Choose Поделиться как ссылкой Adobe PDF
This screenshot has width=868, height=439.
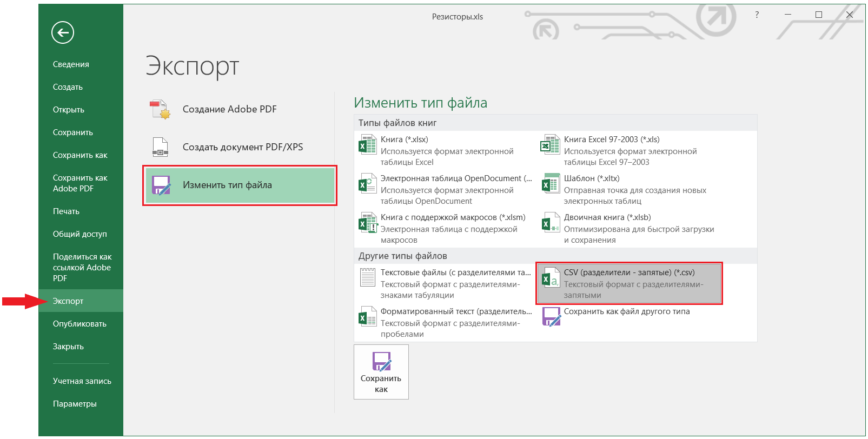click(x=81, y=268)
